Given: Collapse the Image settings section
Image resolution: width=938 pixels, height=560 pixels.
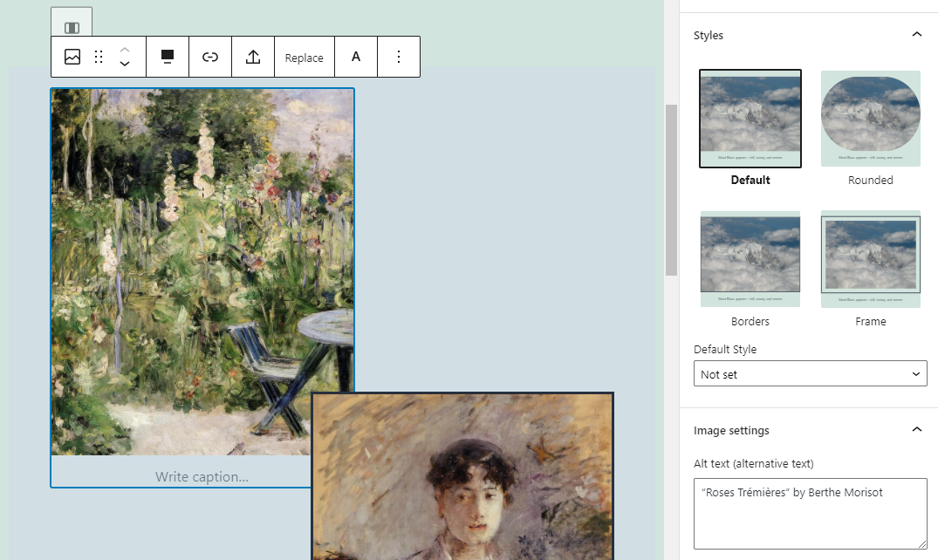Looking at the screenshot, I should [916, 429].
